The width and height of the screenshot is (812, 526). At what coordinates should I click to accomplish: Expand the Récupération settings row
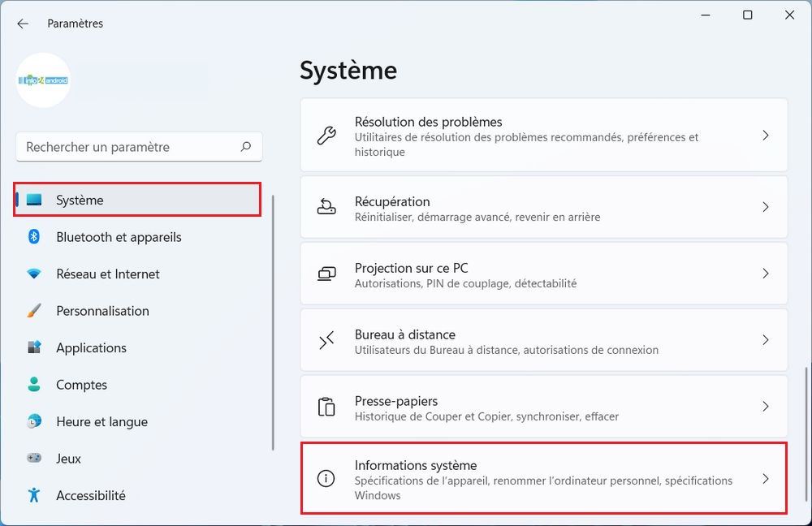765,207
